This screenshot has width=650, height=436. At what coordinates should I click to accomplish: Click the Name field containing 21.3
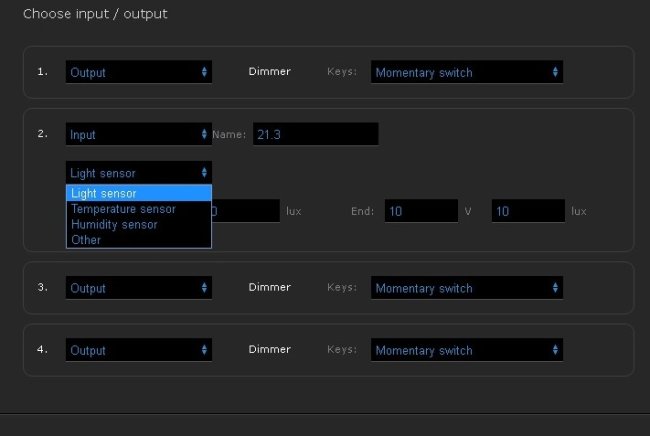coord(314,134)
